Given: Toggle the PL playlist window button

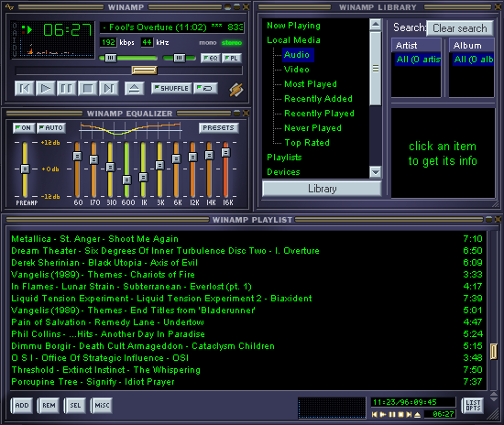Looking at the screenshot, I should pos(232,58).
